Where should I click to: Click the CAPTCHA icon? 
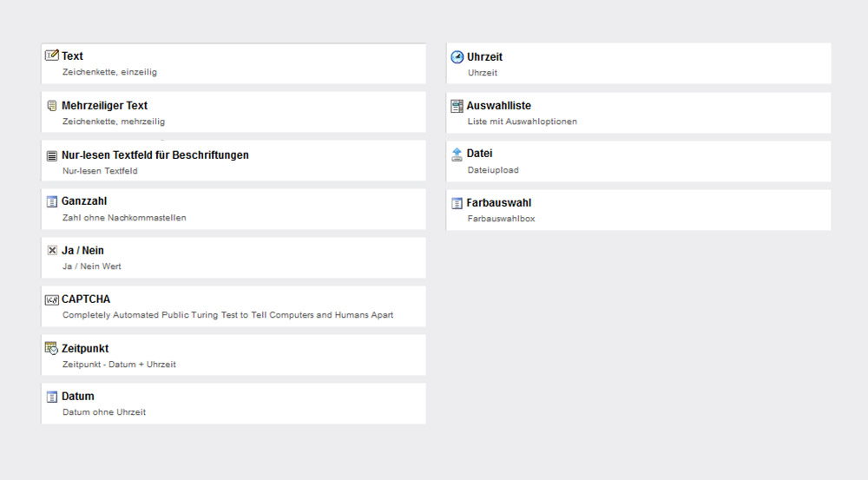(51, 300)
